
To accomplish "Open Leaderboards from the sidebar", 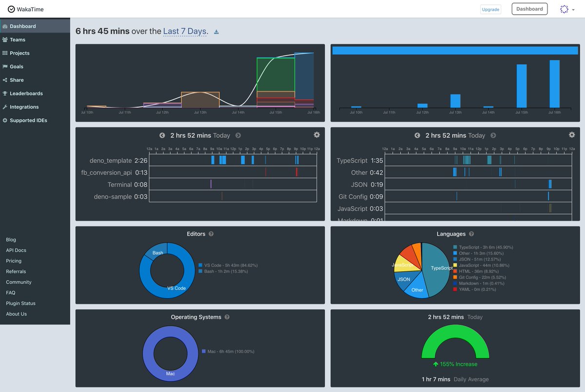I will click(x=26, y=93).
